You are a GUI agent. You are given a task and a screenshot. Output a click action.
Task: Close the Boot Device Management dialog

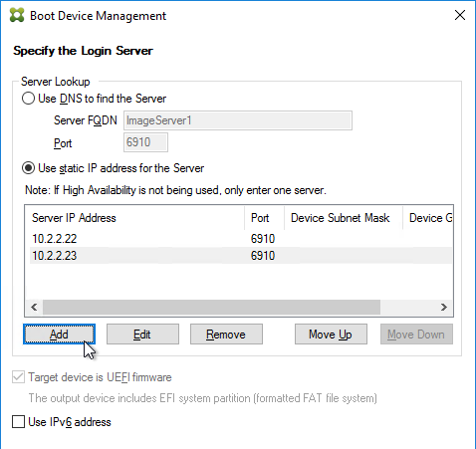tap(460, 15)
